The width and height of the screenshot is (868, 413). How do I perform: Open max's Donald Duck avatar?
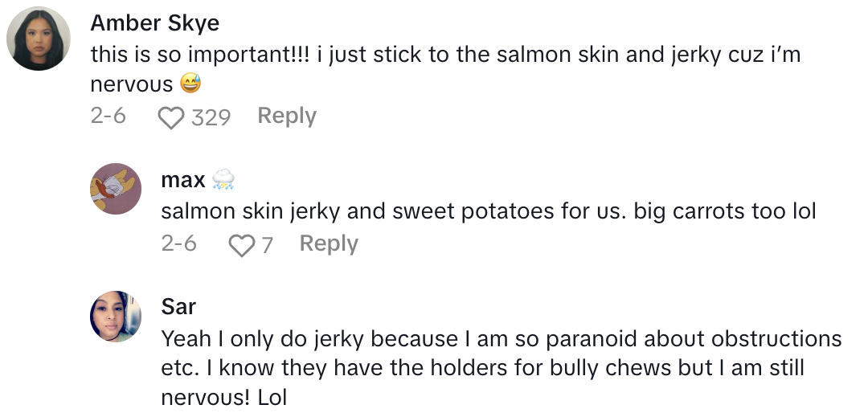pyautogui.click(x=116, y=190)
